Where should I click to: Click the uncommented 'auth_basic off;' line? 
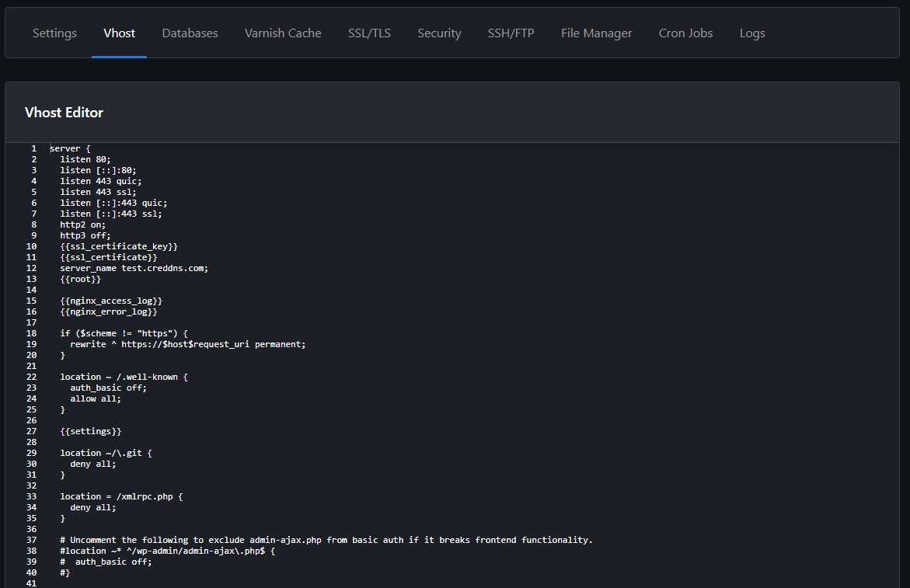click(x=109, y=388)
